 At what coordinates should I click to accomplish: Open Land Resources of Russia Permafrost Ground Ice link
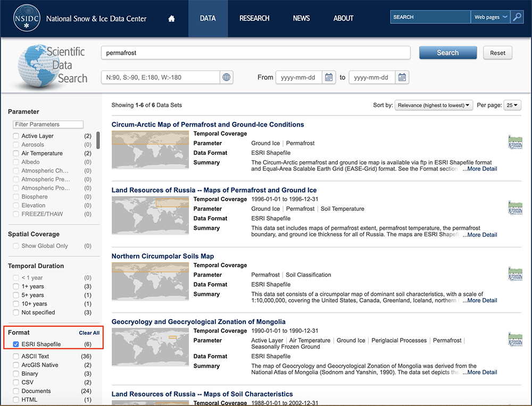[214, 190]
